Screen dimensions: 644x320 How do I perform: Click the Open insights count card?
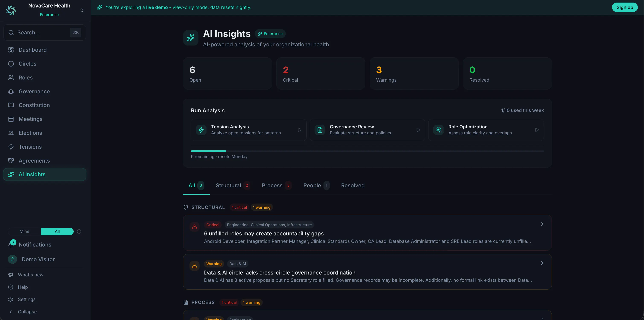(x=227, y=73)
